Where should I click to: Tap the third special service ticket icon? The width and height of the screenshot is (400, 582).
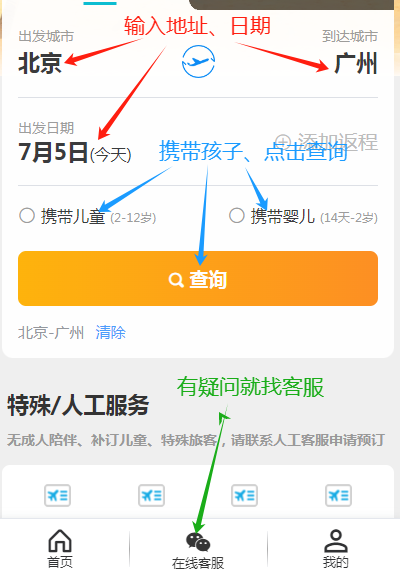pyautogui.click(x=245, y=496)
